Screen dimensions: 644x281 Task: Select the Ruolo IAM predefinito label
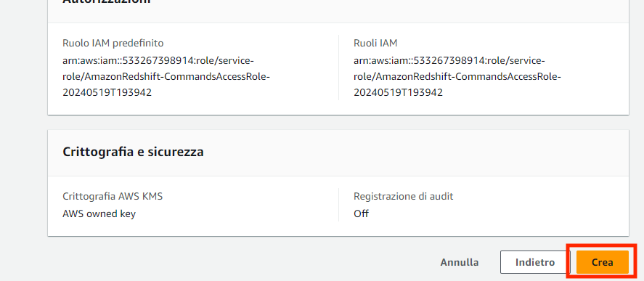coord(113,43)
